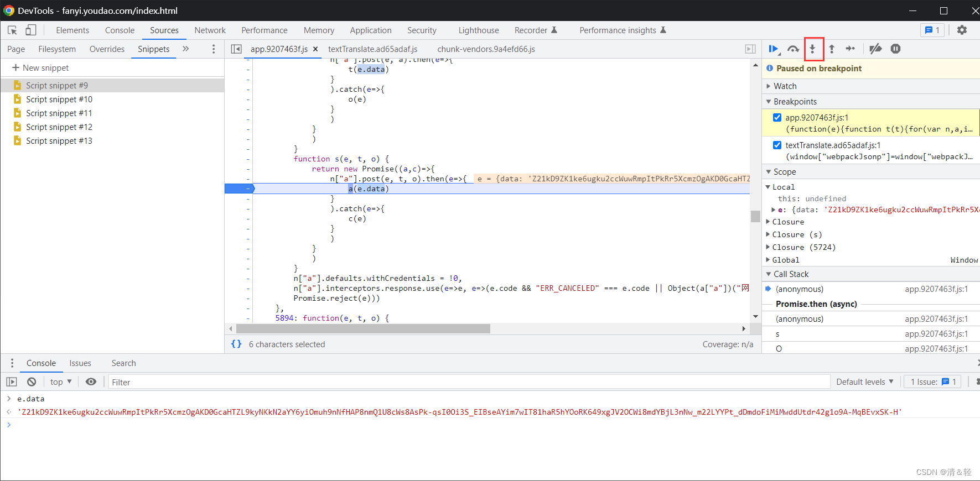Uncheck the app.9207463f.js:1 breakpoint

click(777, 117)
